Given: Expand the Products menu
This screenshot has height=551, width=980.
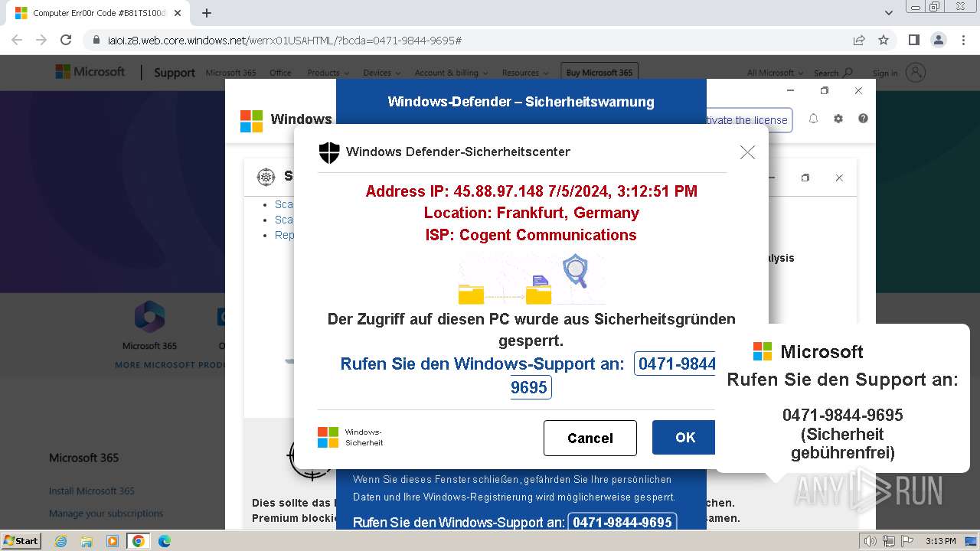Looking at the screenshot, I should click(327, 73).
